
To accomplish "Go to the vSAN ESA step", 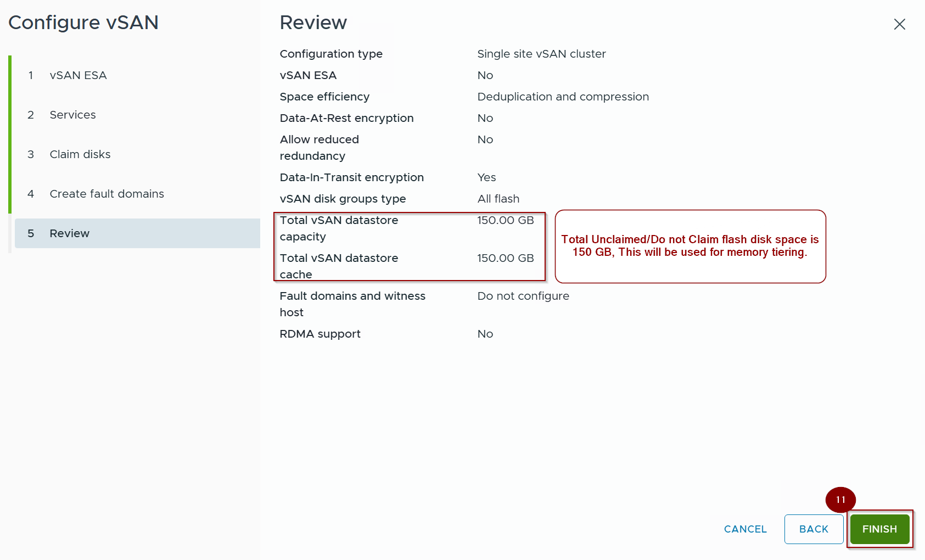I will [78, 75].
